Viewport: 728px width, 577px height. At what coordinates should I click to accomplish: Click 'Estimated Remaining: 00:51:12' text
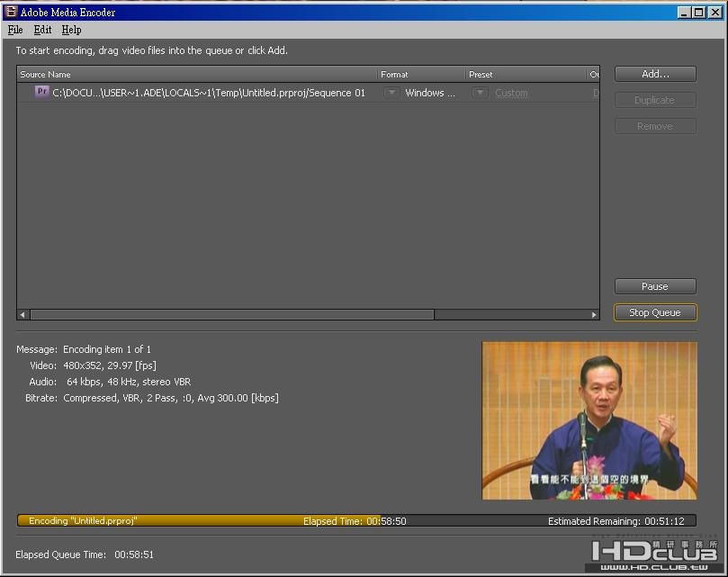[616, 521]
